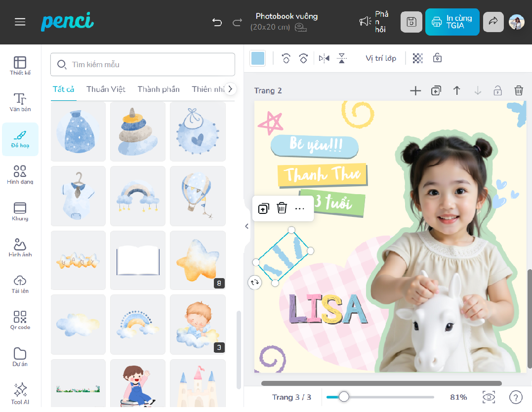The height and width of the screenshot is (412, 532).
Task: Switch to the Thuần Việt tab
Action: pyautogui.click(x=106, y=89)
